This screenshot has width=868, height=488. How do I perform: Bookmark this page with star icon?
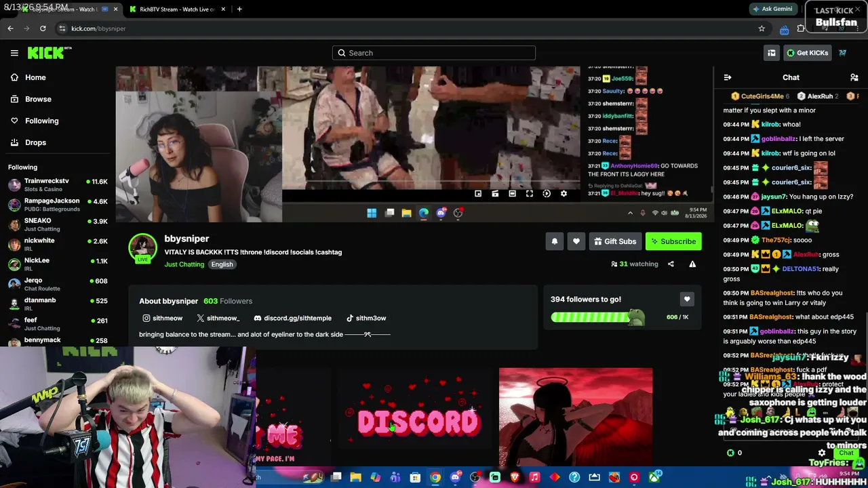(x=762, y=28)
